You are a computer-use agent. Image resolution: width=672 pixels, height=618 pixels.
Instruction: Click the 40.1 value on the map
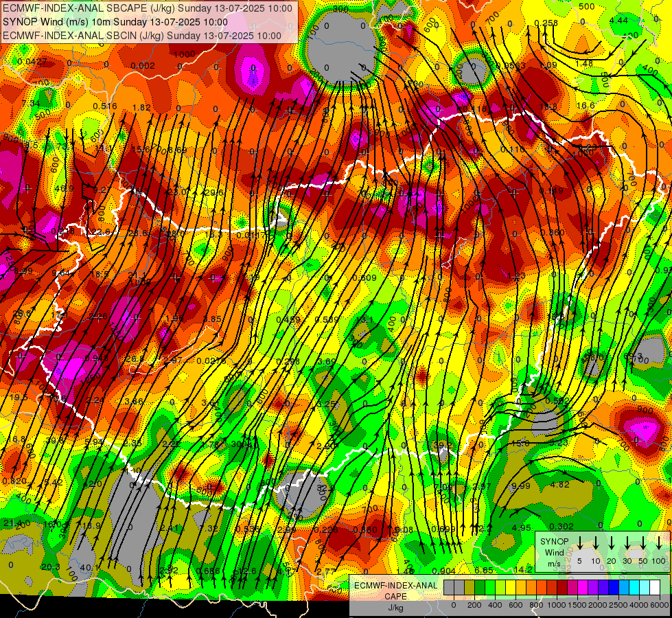[89, 568]
